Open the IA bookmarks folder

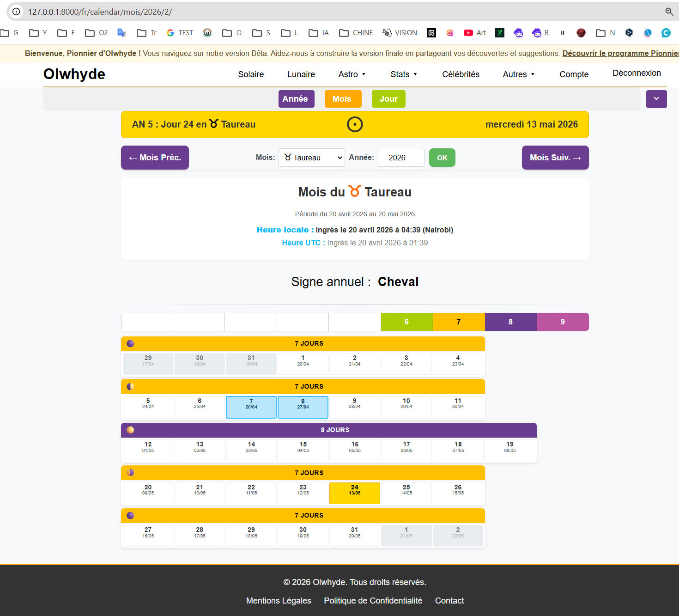(319, 33)
